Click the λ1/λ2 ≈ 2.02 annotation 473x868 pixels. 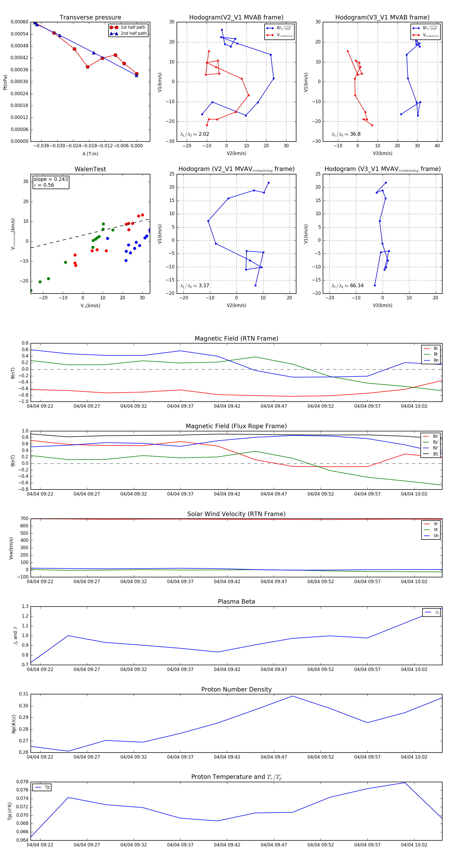tap(194, 134)
